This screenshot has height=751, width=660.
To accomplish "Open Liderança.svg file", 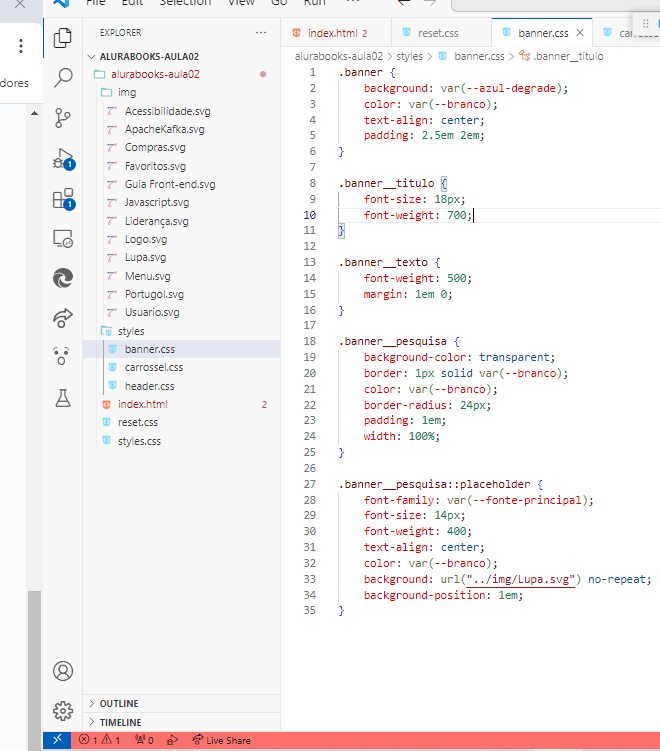I will (x=156, y=221).
